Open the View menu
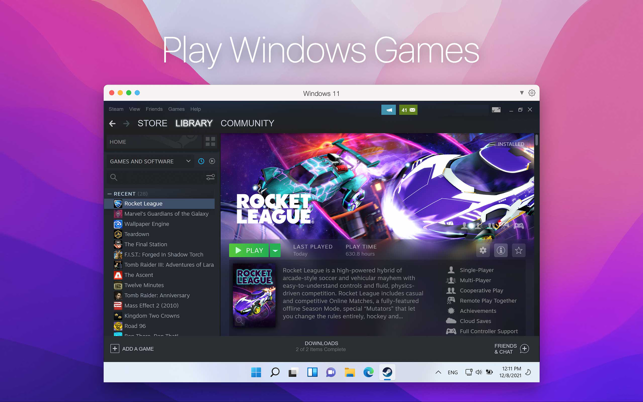643x402 pixels. point(135,109)
